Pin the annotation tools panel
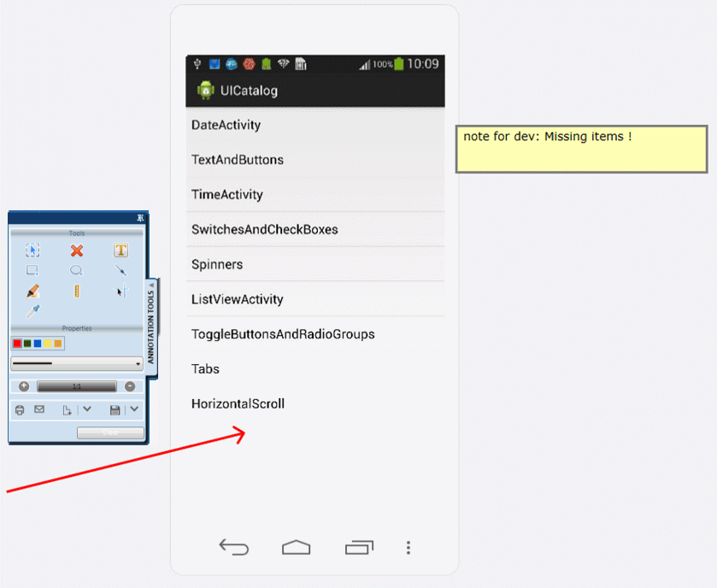Image resolution: width=717 pixels, height=588 pixels. (141, 219)
